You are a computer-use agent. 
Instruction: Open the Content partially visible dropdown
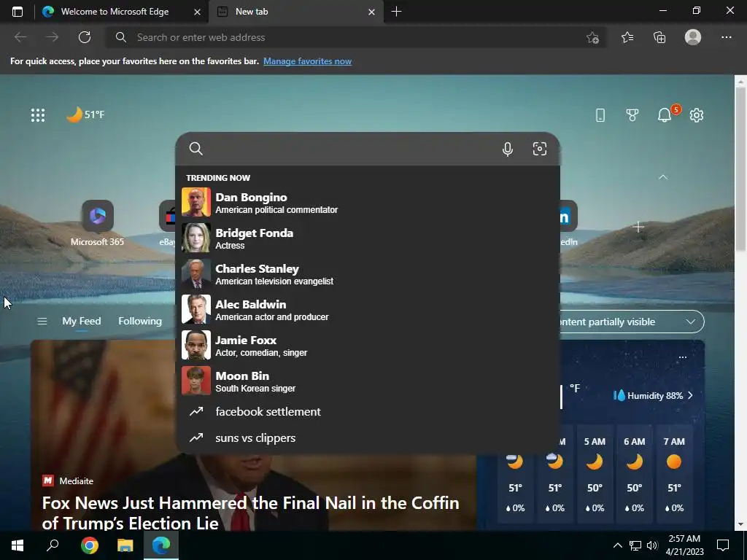click(632, 322)
